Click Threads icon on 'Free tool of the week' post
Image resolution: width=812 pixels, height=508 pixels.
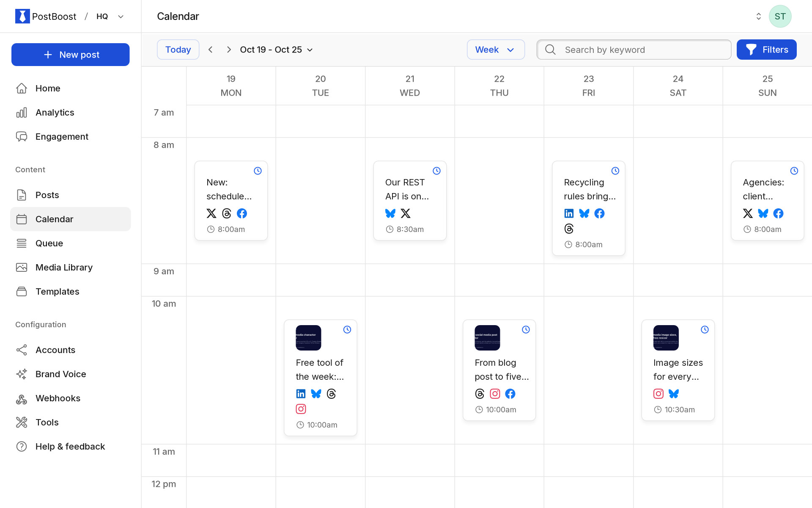coord(331,394)
